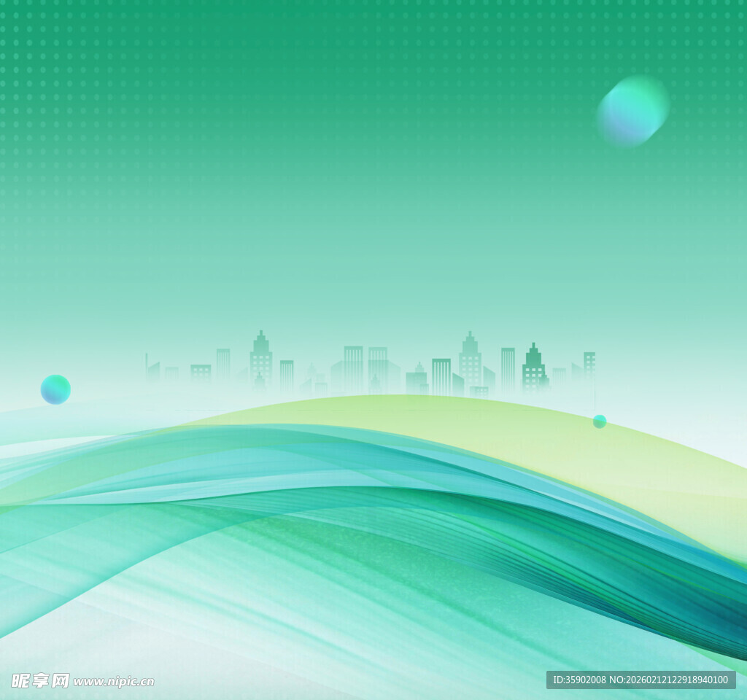Viewport: 747px width, 700px height.
Task: Click the pale white area beneath the waves
Action: coord(109,656)
